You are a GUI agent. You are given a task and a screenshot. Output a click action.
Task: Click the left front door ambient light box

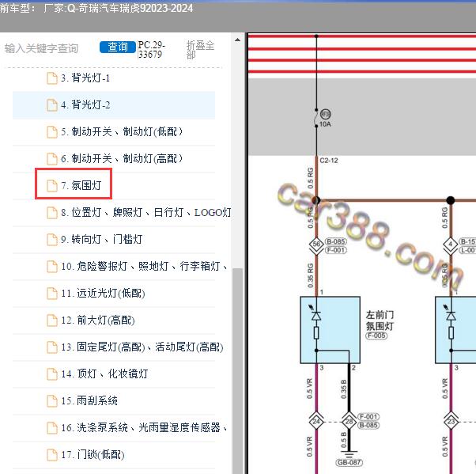[x=331, y=330]
